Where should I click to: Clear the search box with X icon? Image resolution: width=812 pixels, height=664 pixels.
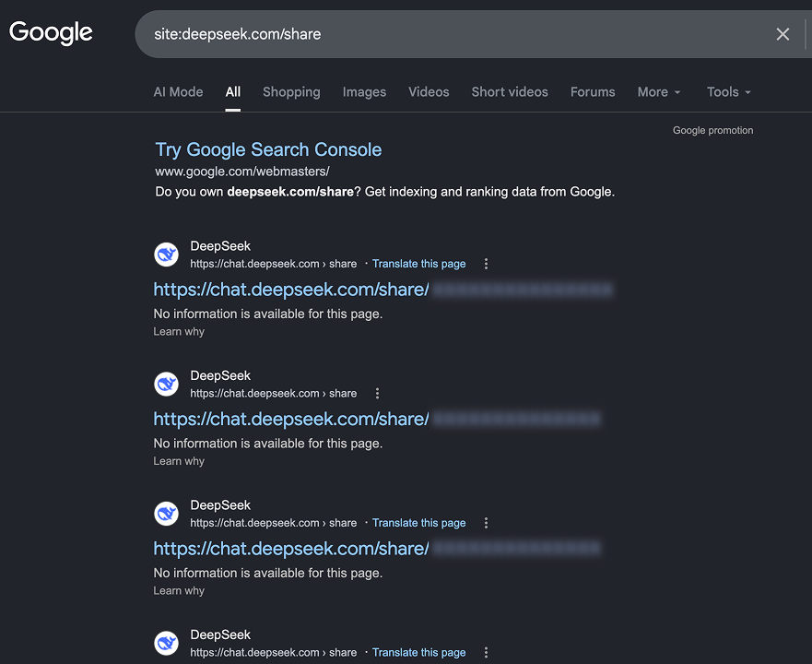pos(783,34)
